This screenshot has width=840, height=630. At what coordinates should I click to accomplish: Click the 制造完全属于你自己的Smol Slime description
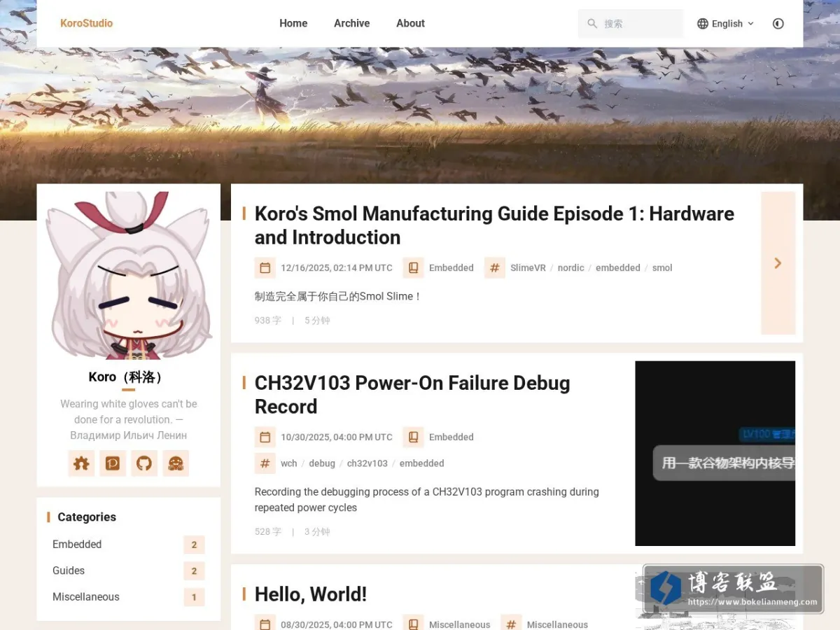click(338, 296)
